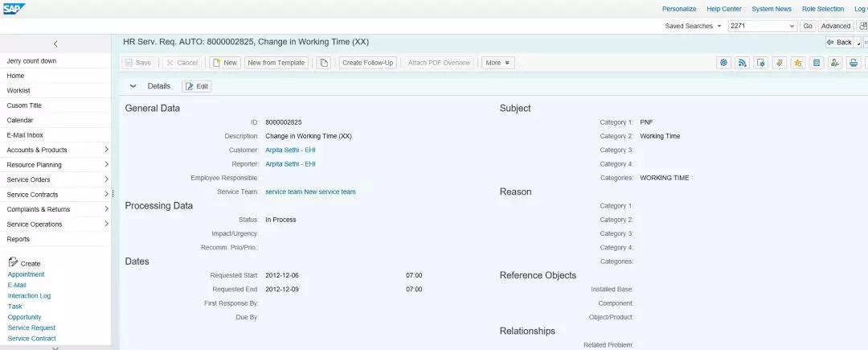The image size is (868, 350).
Task: Click the In Process status value
Action: 280,220
